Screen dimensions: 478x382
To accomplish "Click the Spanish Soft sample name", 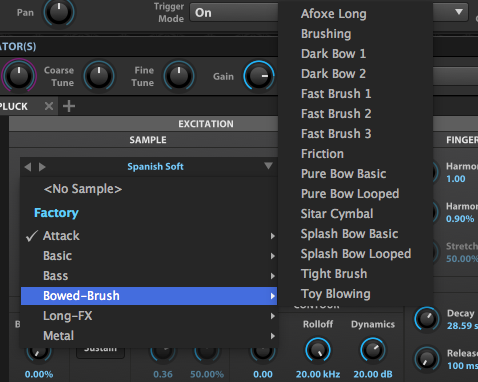I will [155, 166].
